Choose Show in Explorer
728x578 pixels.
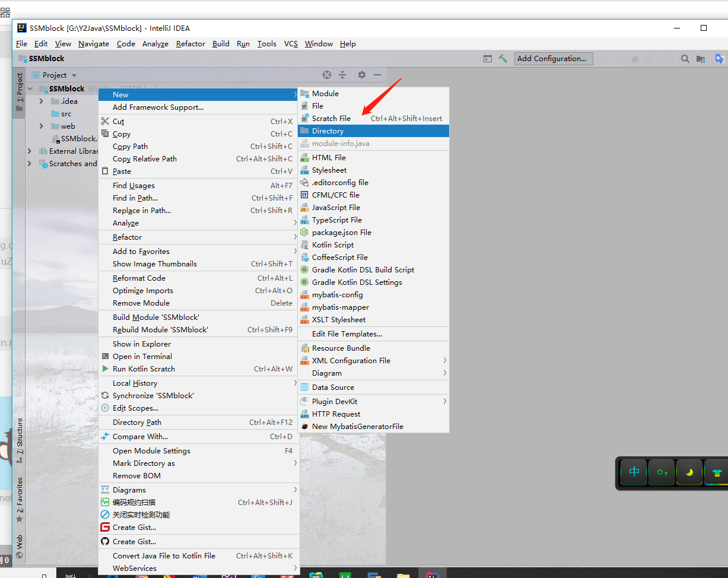click(x=198, y=344)
